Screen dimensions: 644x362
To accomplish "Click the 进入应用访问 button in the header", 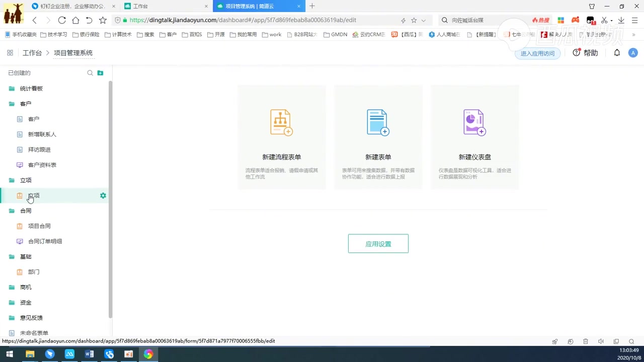I will [537, 53].
